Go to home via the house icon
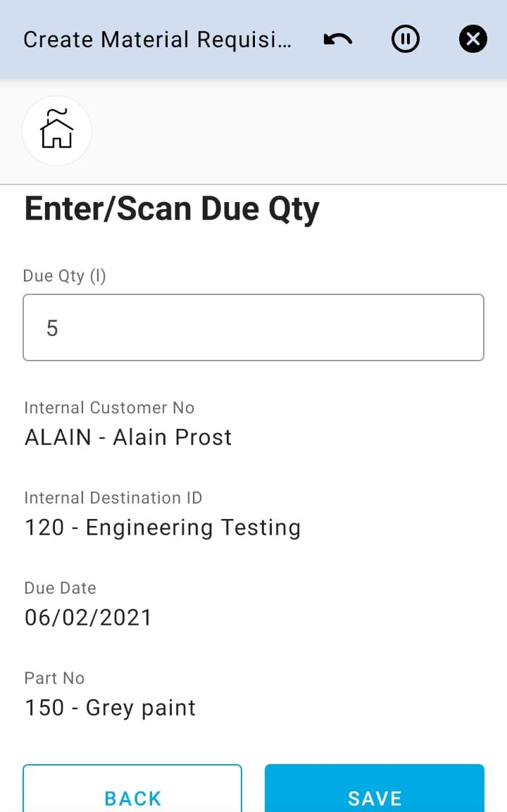507x812 pixels. [x=57, y=131]
